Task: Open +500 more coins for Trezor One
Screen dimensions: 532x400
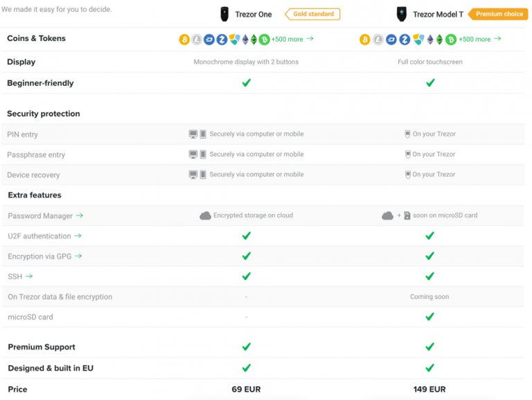Action: coord(292,40)
